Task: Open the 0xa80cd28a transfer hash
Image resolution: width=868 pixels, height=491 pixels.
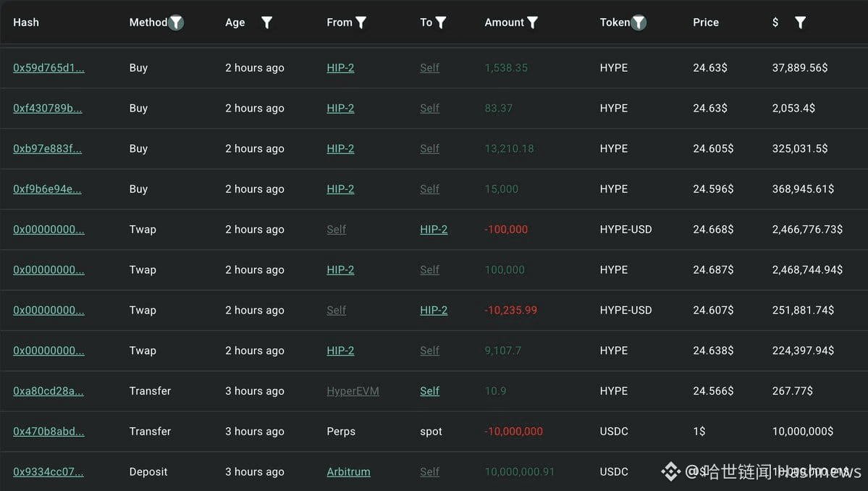Action: pyautogui.click(x=48, y=391)
